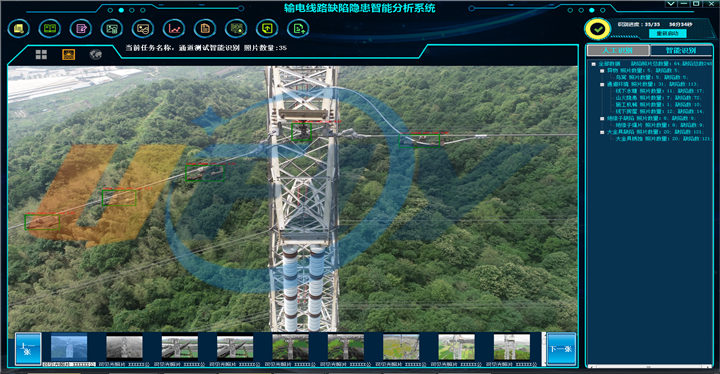
Task: Click the green export document icon
Action: point(298,29)
